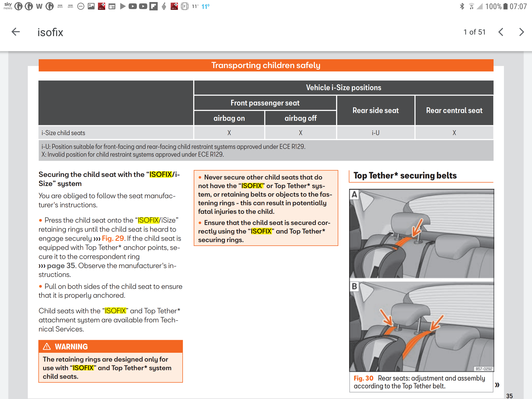Viewport: 532px width, 399px height.
Task: Tap the page number 35 in corner
Action: click(x=509, y=396)
